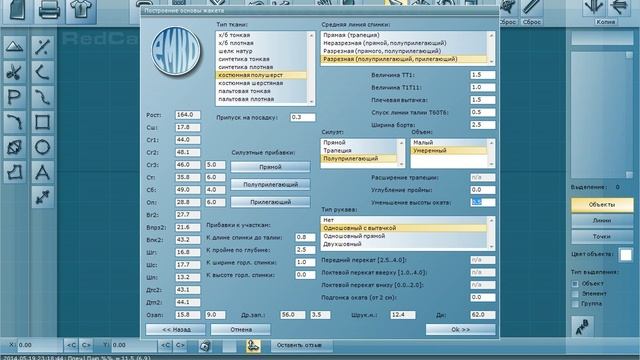Click the Отмена button
640x360 pixels.
(x=241, y=329)
